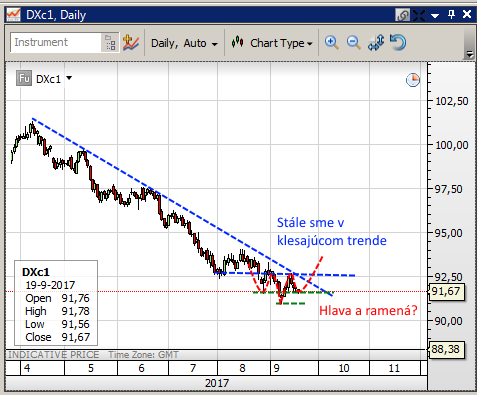Screen dimensions: 477x395
Task: Click the clock icon on the chart
Action: (x=413, y=80)
